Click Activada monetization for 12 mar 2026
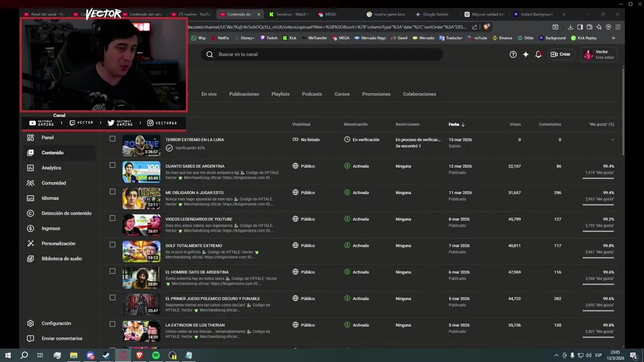This screenshot has height=362, width=644. click(x=357, y=166)
